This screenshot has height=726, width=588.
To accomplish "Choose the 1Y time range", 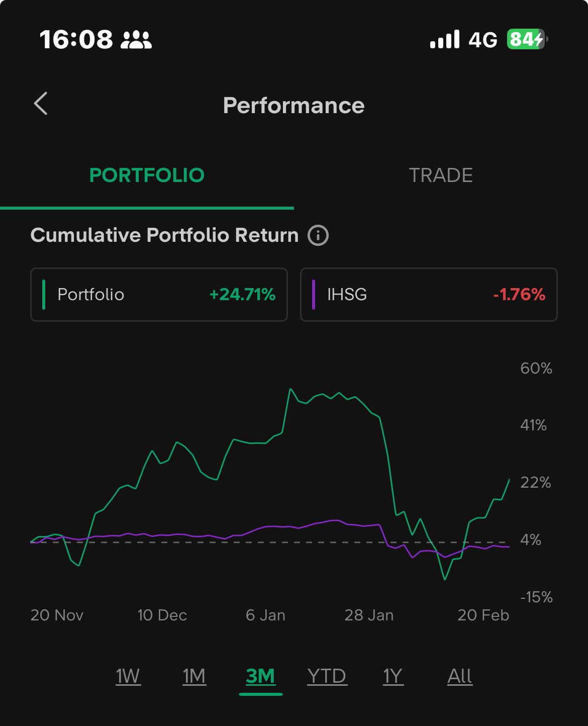I will 393,676.
